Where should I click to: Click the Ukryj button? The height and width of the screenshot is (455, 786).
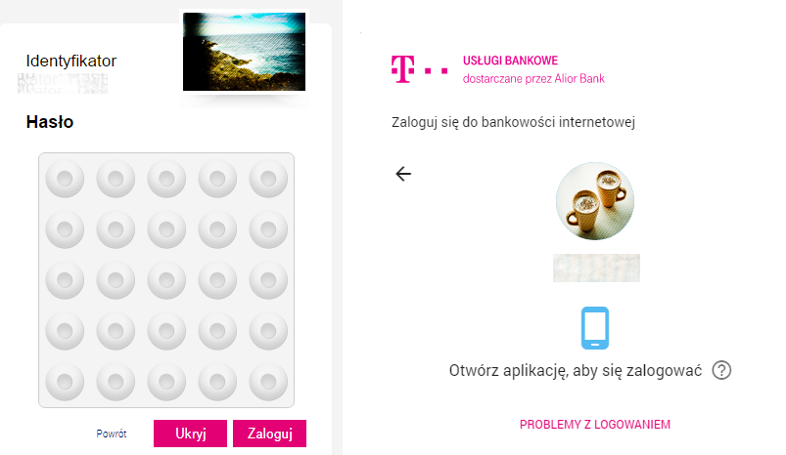pyautogui.click(x=190, y=433)
